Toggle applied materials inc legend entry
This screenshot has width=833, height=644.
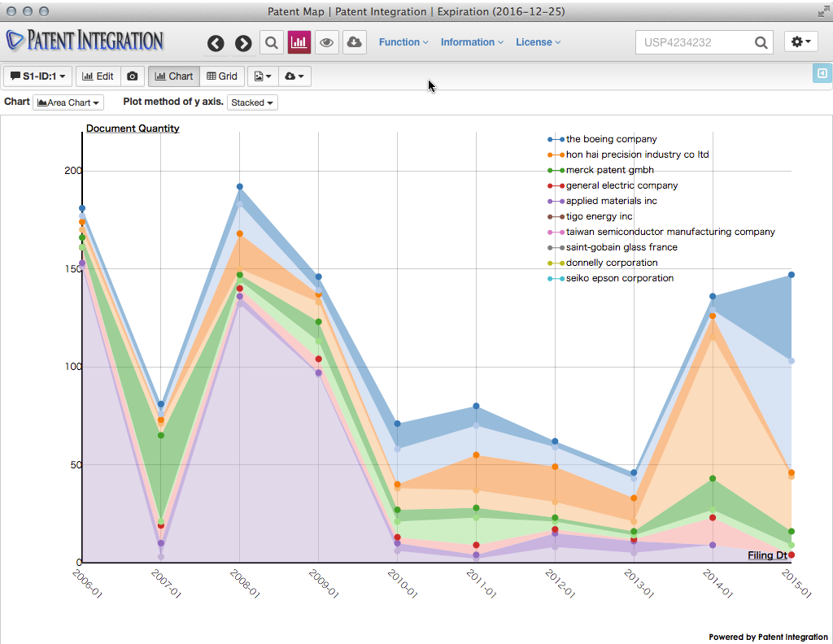coord(603,201)
